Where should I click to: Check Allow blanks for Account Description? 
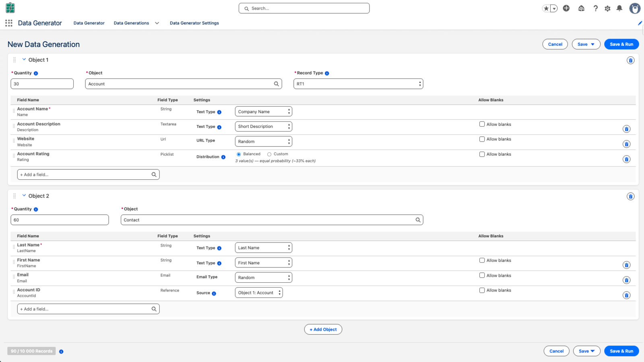coord(482,124)
